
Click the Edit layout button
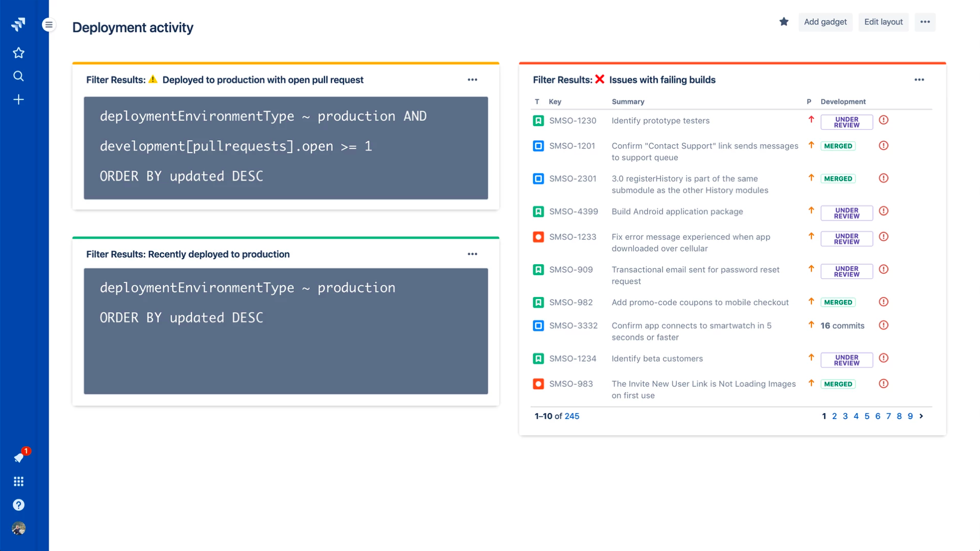(x=883, y=21)
